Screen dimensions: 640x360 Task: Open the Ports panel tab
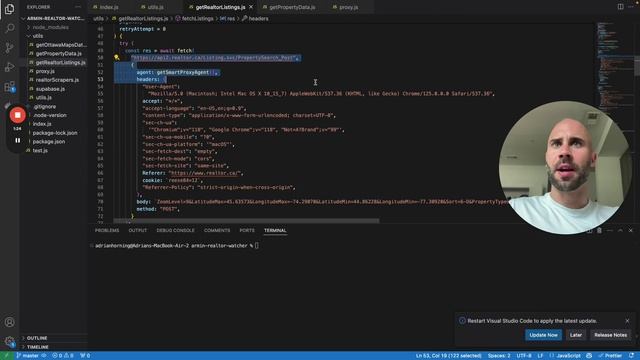pyautogui.click(x=247, y=231)
